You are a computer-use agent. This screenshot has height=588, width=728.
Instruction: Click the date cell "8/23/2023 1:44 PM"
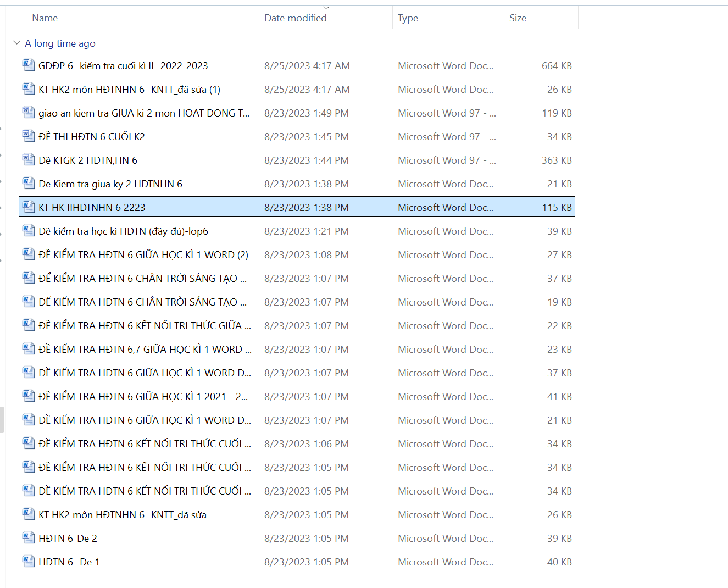click(x=307, y=160)
